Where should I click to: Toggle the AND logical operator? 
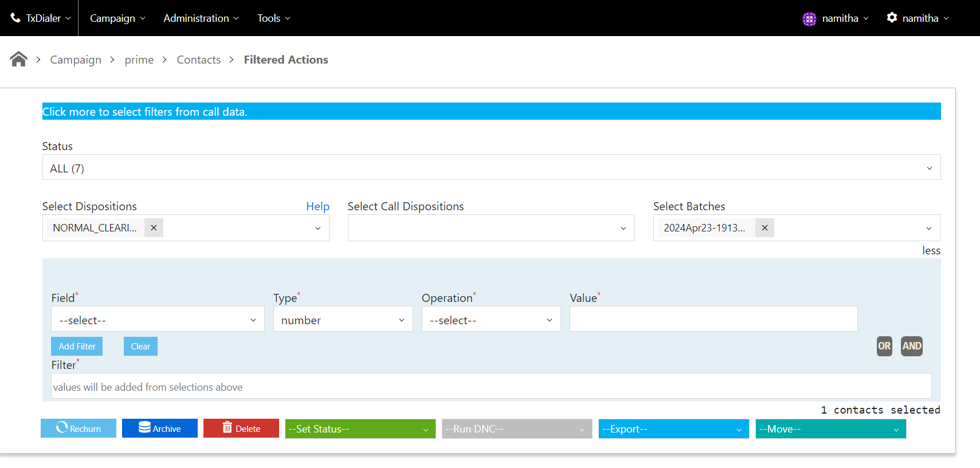point(911,346)
